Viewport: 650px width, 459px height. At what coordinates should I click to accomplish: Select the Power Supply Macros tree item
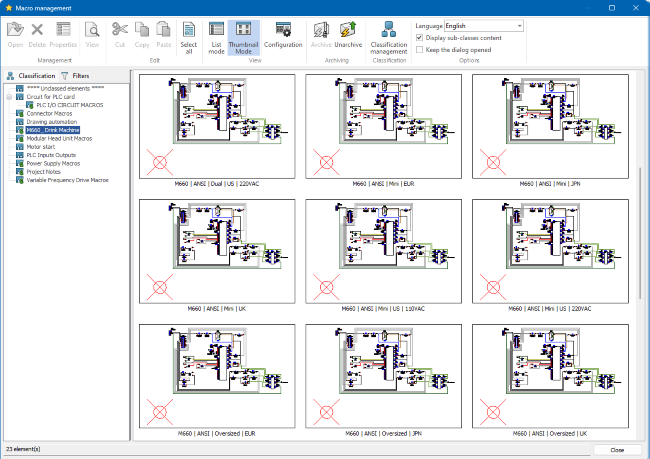pyautogui.click(x=55, y=163)
